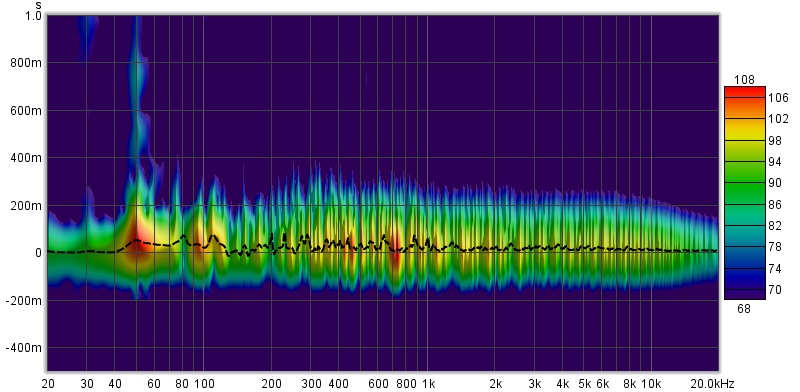Click the 68 minimum value below the color scale
This screenshot has width=800, height=392.
(x=744, y=309)
